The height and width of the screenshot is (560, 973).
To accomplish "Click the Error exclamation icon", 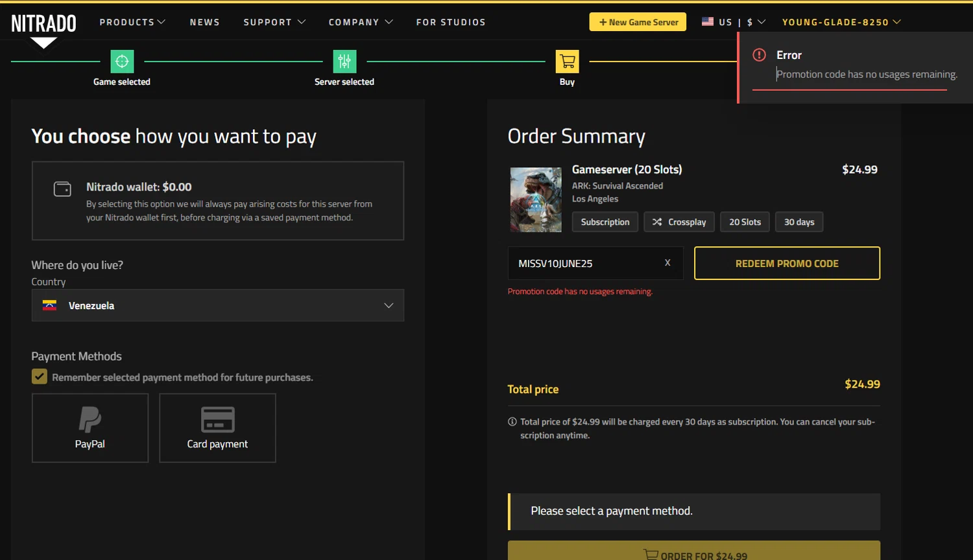I will pos(759,55).
